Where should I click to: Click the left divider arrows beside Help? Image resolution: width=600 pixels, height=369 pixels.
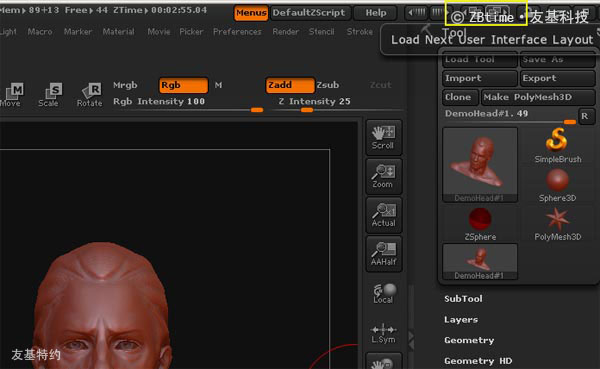[416, 13]
